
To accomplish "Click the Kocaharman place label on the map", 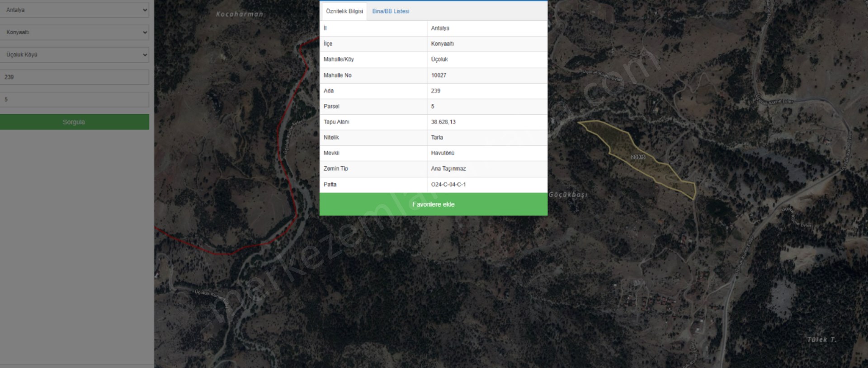I will [x=240, y=14].
